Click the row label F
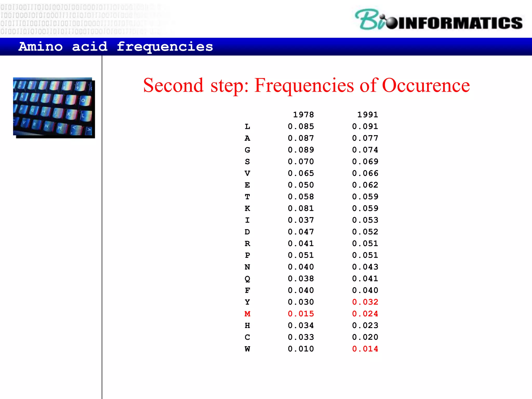 click(247, 290)
